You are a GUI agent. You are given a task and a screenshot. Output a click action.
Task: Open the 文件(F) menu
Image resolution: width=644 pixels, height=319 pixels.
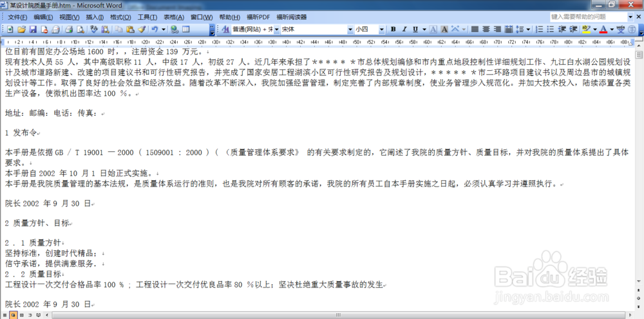[17, 17]
